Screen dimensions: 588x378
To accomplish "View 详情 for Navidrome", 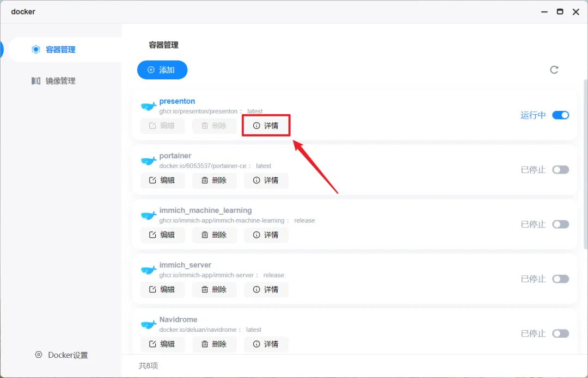I will pos(266,344).
